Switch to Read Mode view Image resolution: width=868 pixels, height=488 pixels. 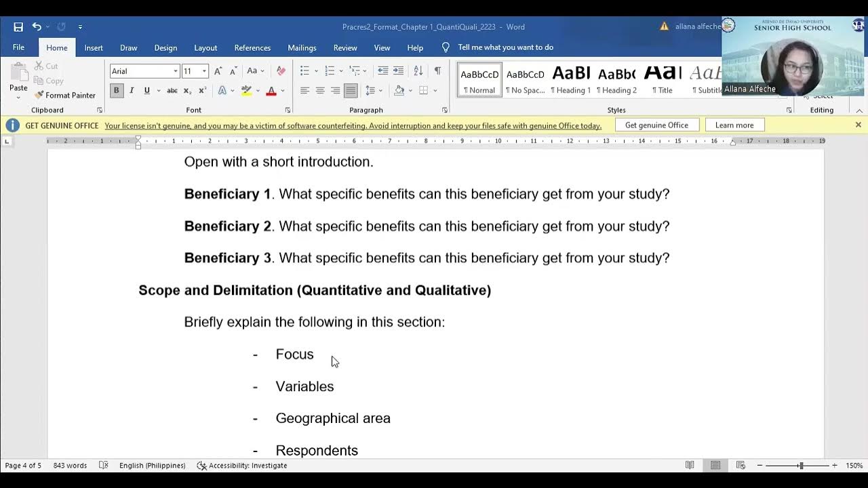click(690, 466)
